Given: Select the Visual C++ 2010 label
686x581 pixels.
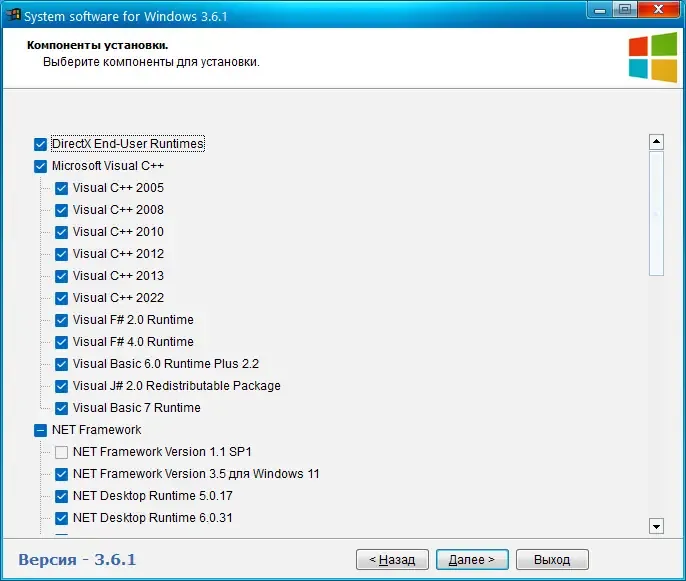Looking at the screenshot, I should point(118,232).
